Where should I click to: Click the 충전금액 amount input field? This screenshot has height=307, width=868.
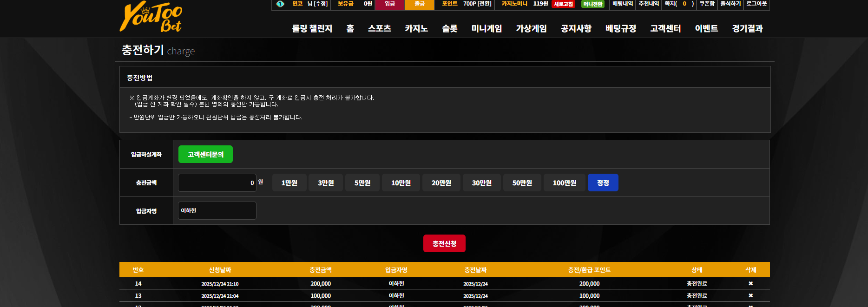coord(217,183)
